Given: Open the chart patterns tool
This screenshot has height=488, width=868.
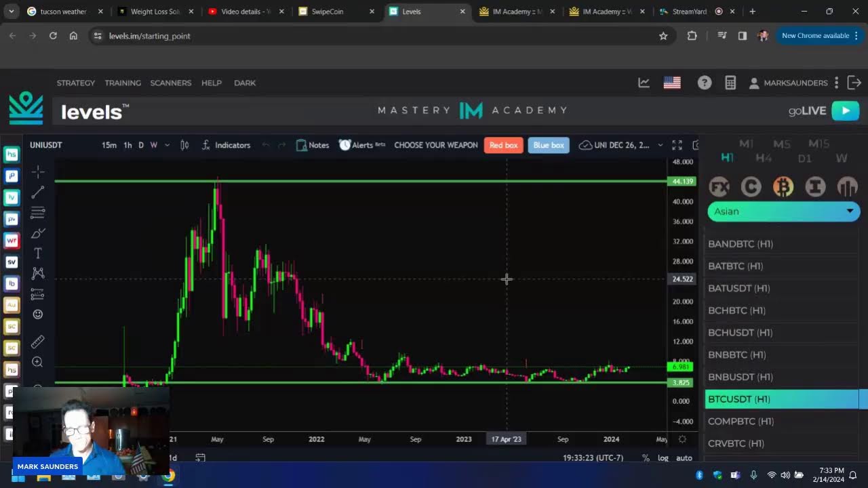Looking at the screenshot, I should point(38,273).
